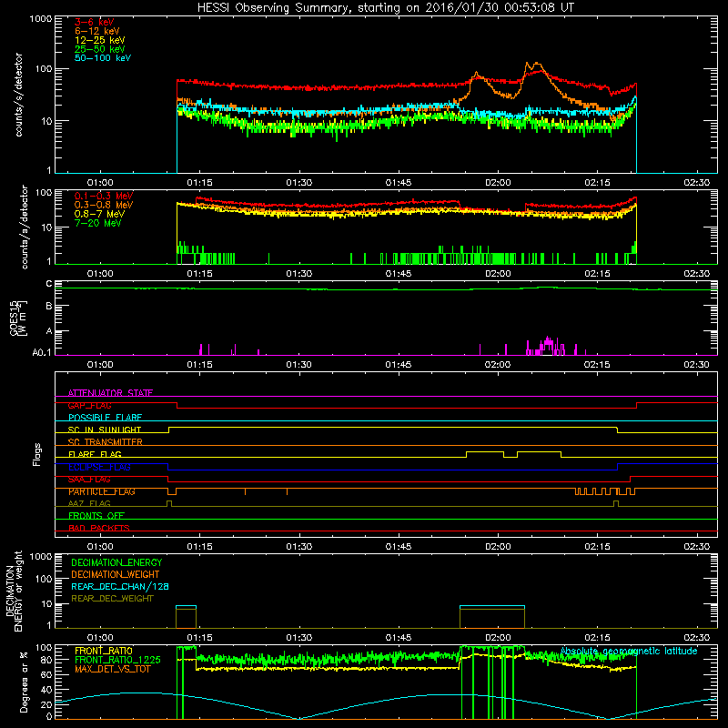Click the HESSI Observing Summary title

click(x=385, y=7)
